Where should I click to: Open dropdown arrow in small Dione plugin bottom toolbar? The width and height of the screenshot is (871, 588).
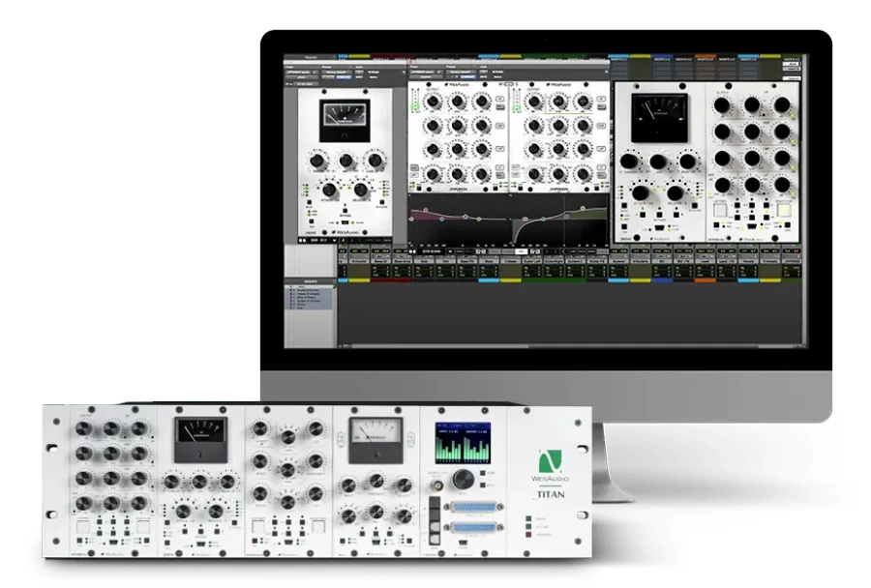point(335,241)
